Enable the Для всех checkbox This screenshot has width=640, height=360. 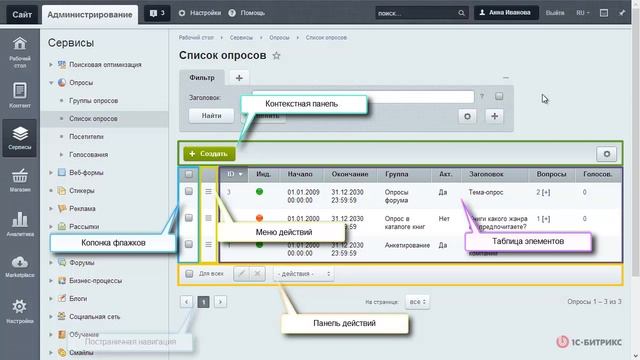(189, 273)
